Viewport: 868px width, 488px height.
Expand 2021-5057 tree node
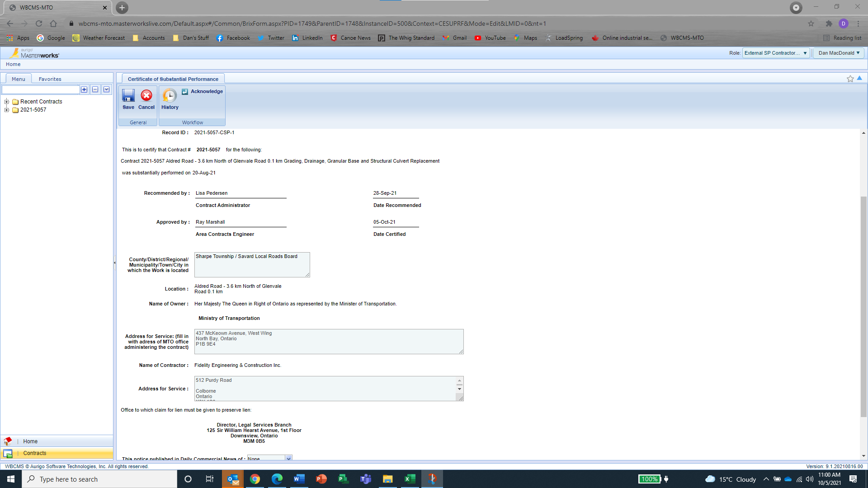pos(6,110)
